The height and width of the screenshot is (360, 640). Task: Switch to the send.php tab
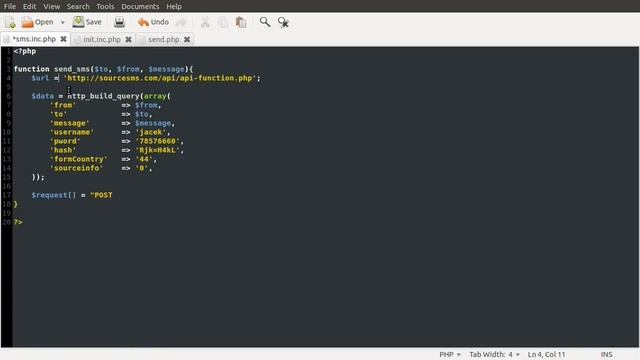tap(163, 39)
